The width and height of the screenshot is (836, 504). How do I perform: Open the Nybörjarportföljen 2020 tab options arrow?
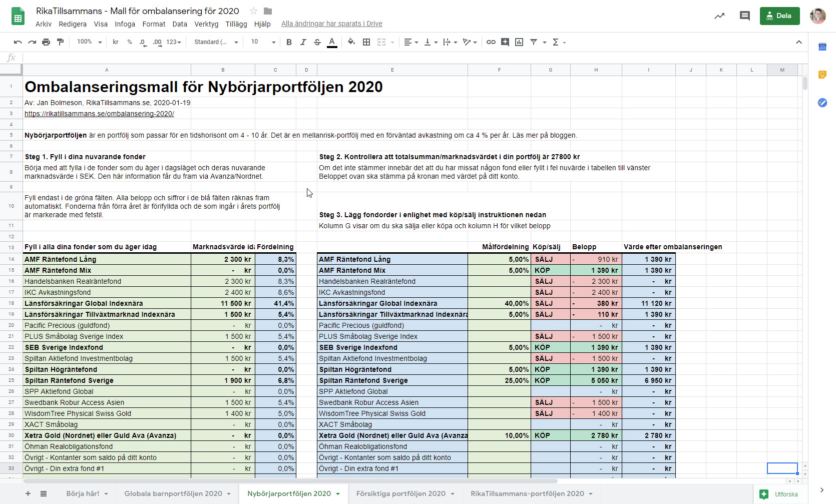(338, 494)
